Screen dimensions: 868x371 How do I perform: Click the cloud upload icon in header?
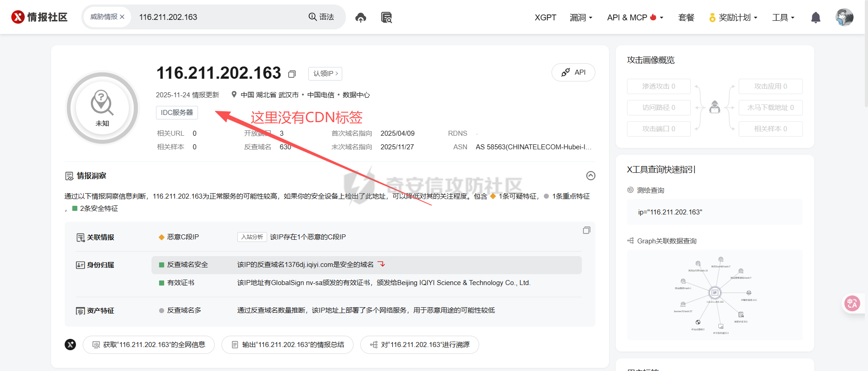click(x=360, y=18)
